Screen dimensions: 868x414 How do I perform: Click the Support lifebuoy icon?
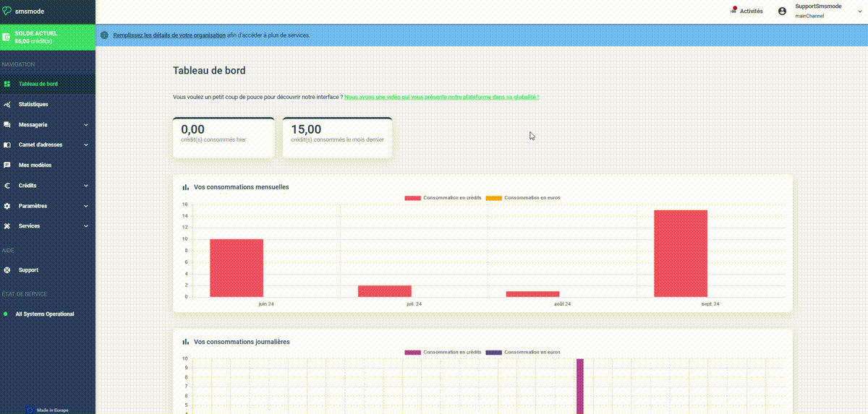(7, 270)
